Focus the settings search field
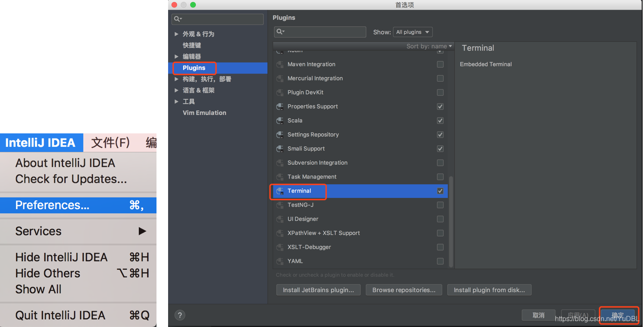Screen dimensions: 644x327 tap(218, 19)
